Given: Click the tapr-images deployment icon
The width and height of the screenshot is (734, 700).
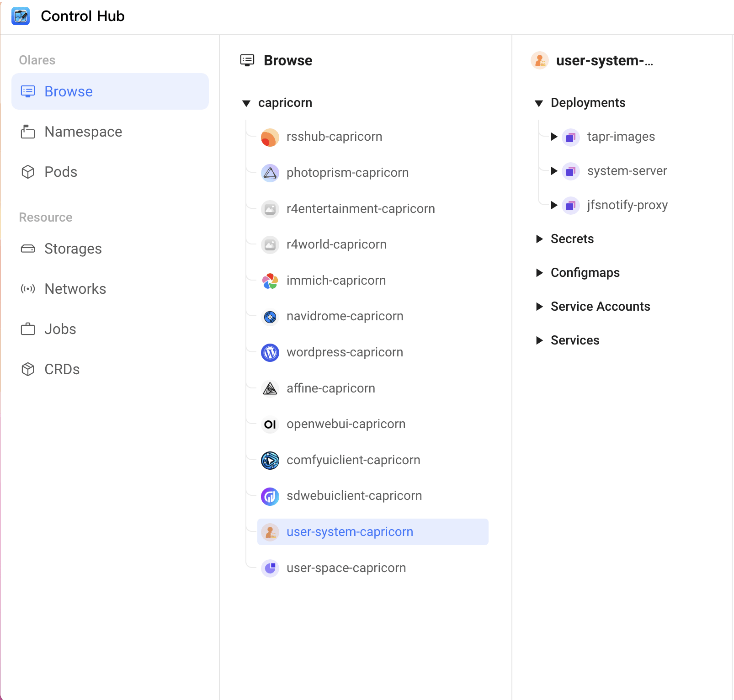Looking at the screenshot, I should [x=570, y=137].
